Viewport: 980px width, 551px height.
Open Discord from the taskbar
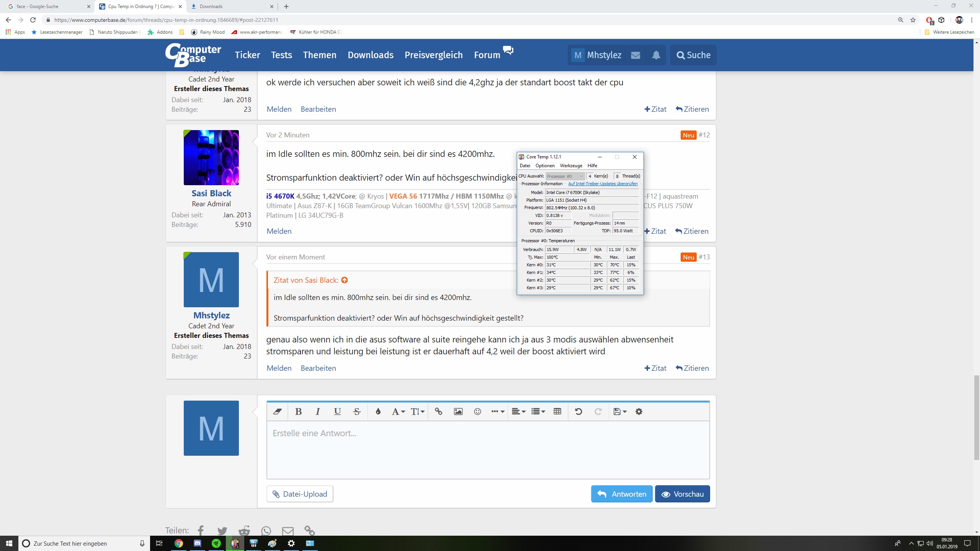click(x=198, y=543)
